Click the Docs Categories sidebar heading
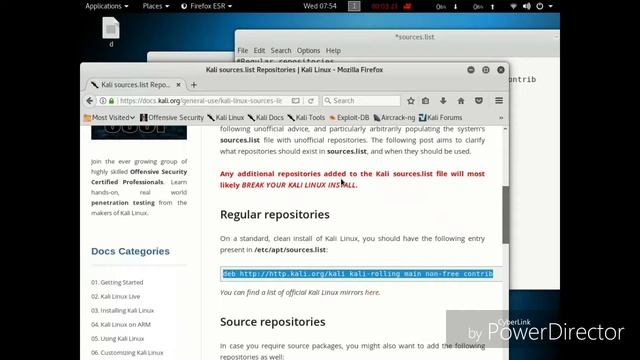The width and height of the screenshot is (640, 360). point(130,251)
